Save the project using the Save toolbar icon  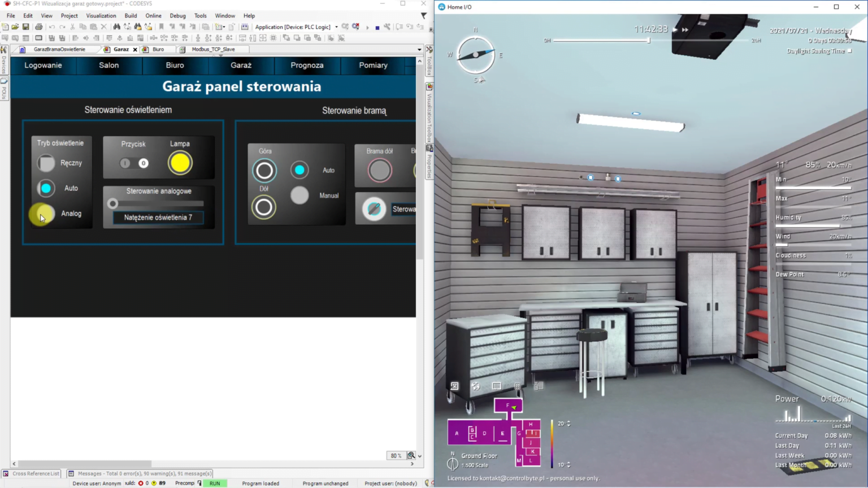click(25, 26)
